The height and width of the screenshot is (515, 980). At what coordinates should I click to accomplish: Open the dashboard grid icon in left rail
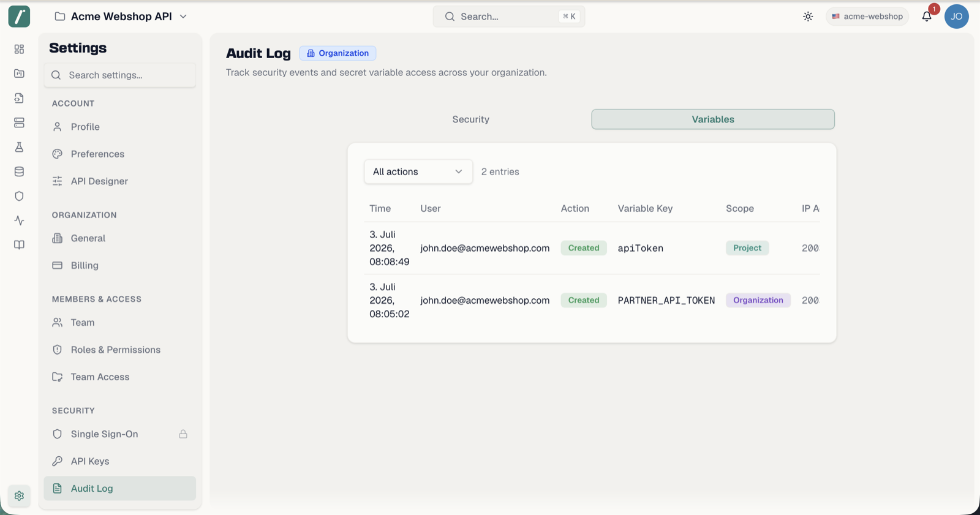click(19, 49)
